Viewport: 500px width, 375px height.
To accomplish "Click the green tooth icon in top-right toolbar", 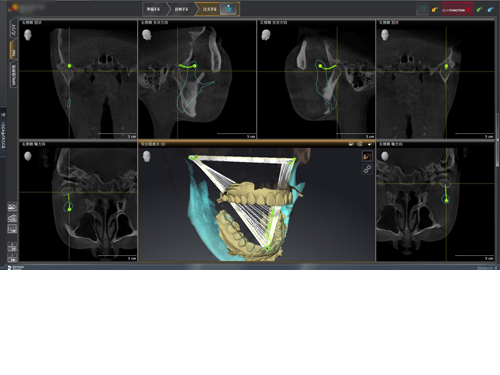I will [479, 10].
